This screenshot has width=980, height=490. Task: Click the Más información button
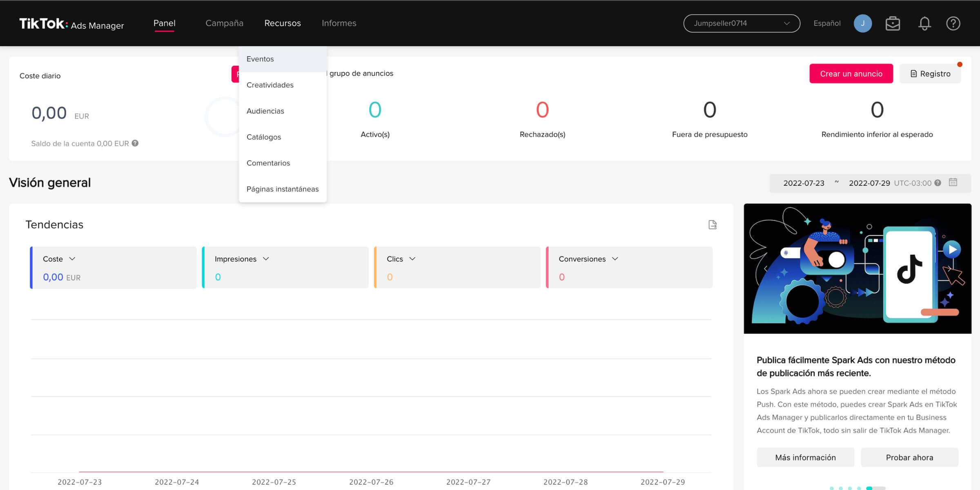805,457
